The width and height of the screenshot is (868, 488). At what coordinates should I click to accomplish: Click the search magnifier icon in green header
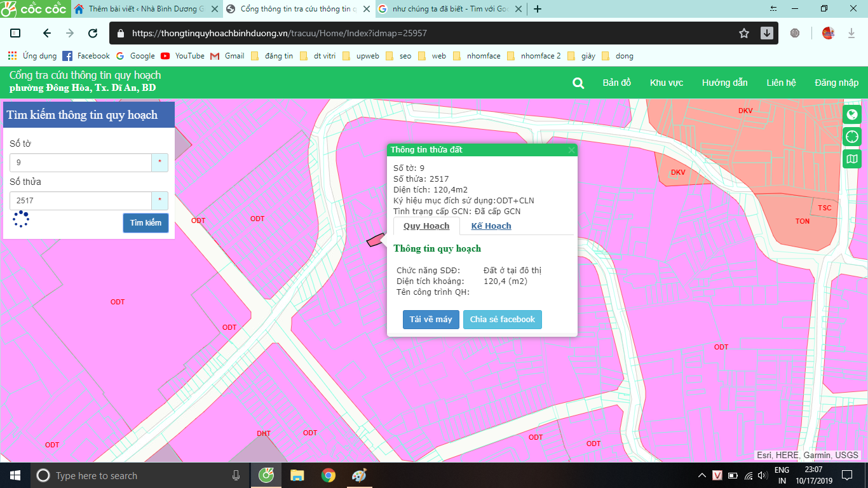point(578,83)
